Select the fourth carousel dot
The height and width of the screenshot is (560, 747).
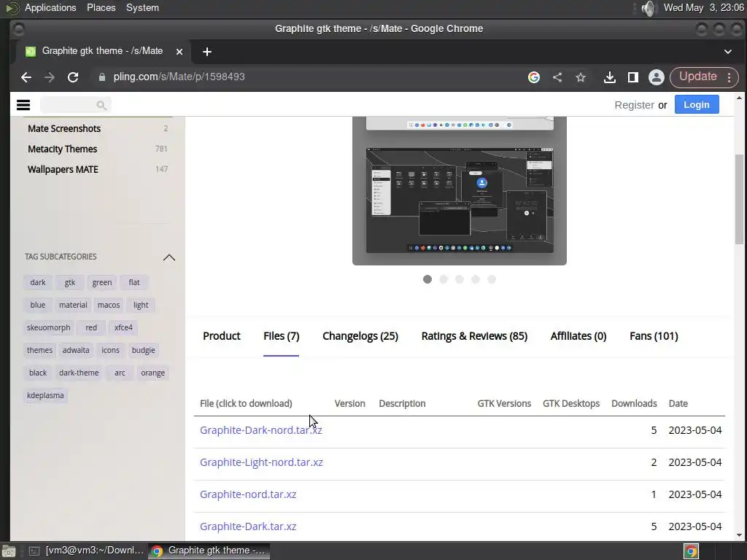tap(476, 279)
